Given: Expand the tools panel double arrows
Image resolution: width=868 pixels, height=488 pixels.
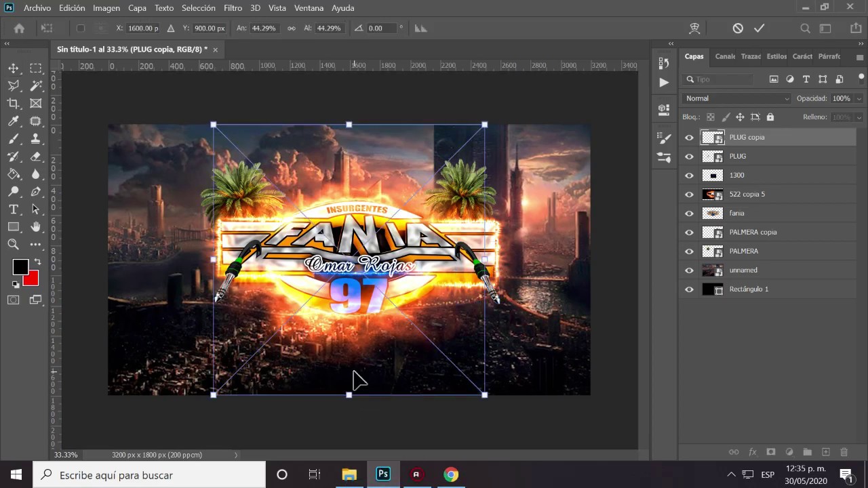Looking at the screenshot, I should pyautogui.click(x=7, y=43).
